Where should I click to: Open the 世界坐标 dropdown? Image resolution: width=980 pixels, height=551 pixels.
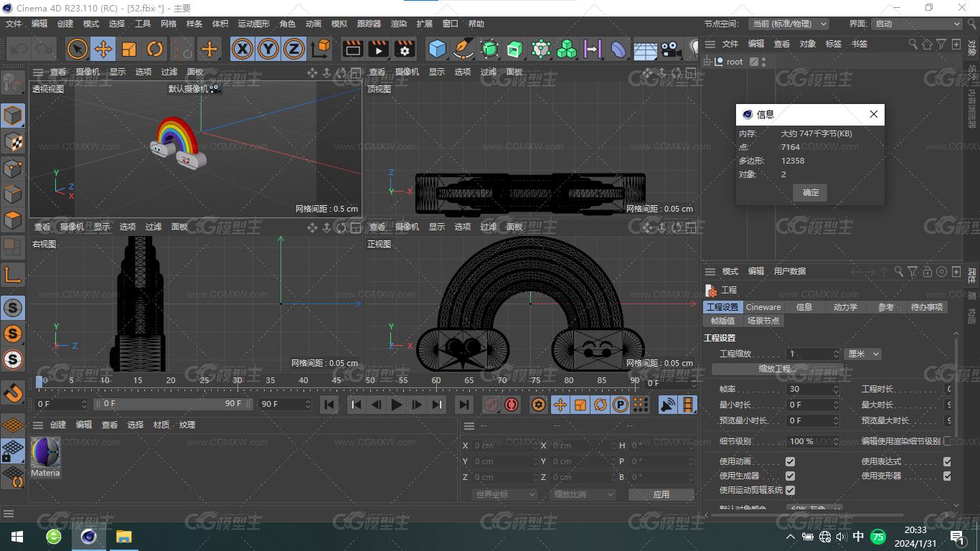[x=505, y=494]
